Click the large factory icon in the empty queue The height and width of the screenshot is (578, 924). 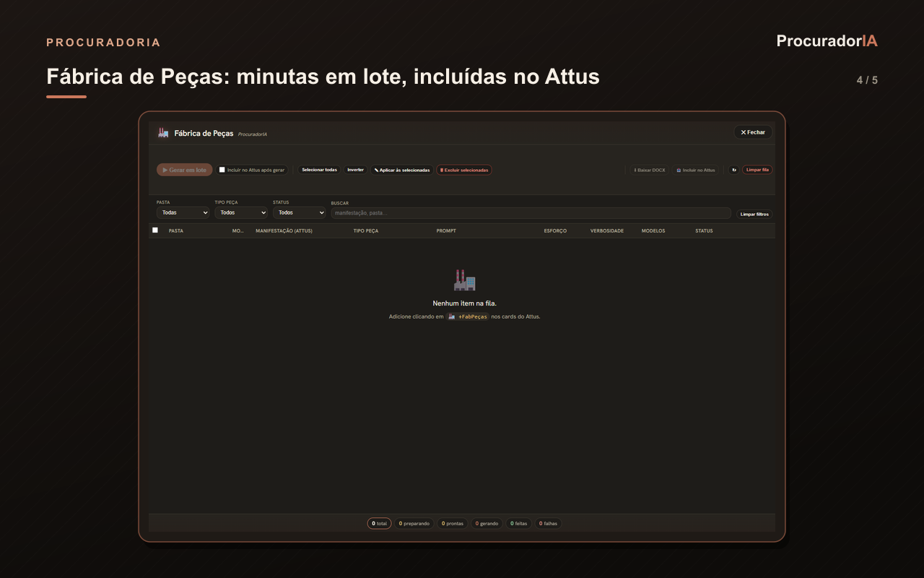pos(465,280)
